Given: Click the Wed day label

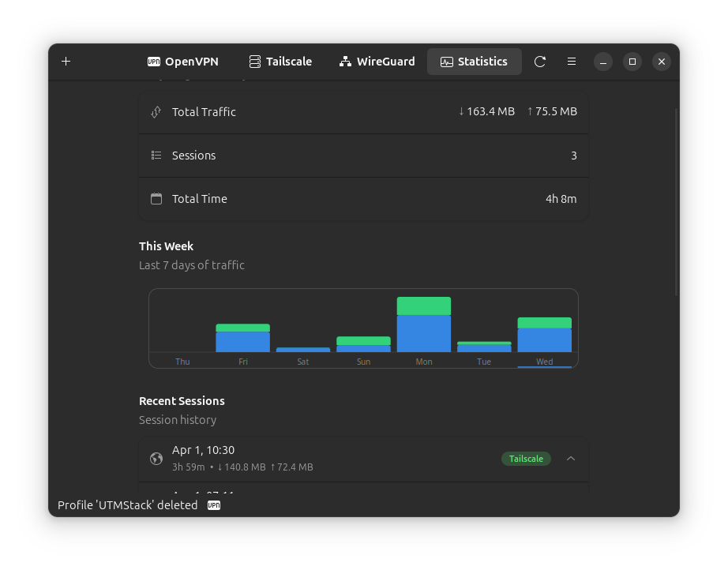Looking at the screenshot, I should coord(545,362).
